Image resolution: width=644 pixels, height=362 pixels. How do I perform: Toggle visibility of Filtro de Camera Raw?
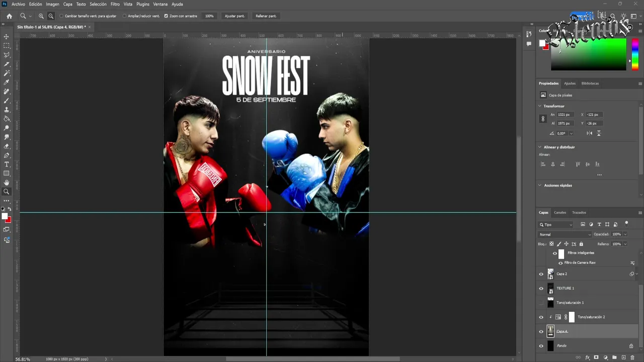(x=560, y=263)
